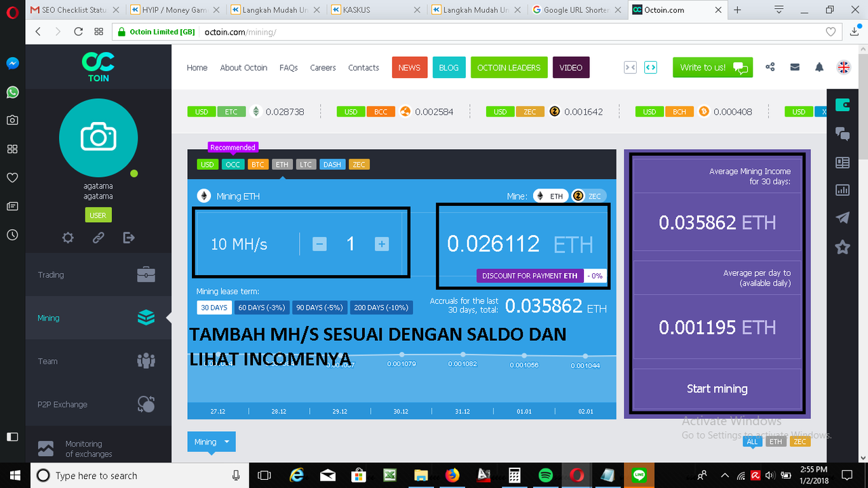Select the DASH currency tab
This screenshot has height=488, width=868.
pos(332,165)
